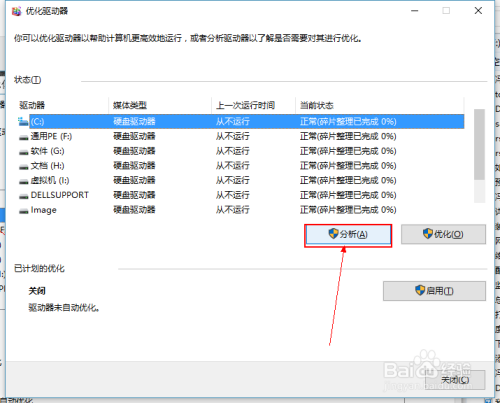Click the drive icon beside DELLSUPPORT
500x403 pixels.
click(x=23, y=196)
